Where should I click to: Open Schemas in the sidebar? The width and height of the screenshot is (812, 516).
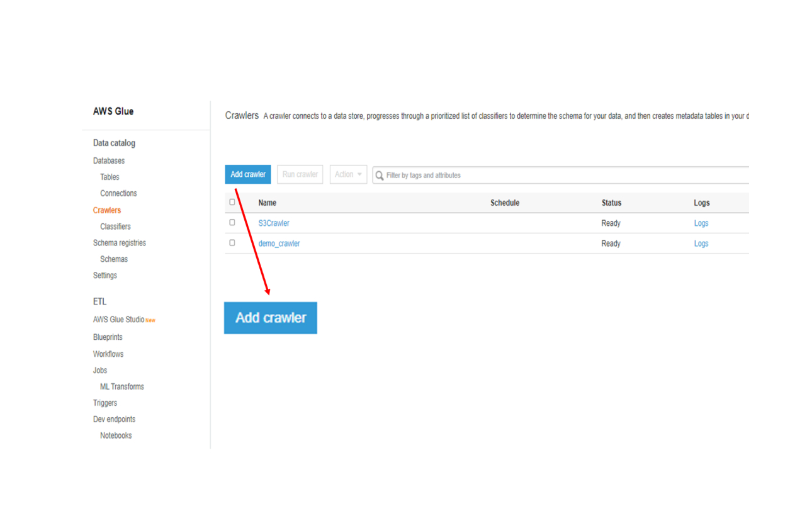114,259
